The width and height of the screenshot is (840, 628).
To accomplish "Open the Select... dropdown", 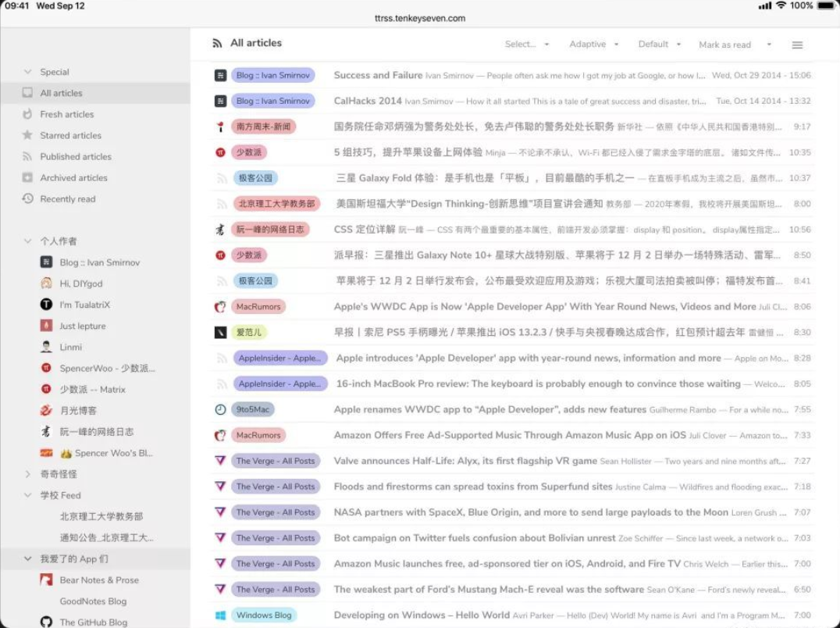I will point(527,44).
